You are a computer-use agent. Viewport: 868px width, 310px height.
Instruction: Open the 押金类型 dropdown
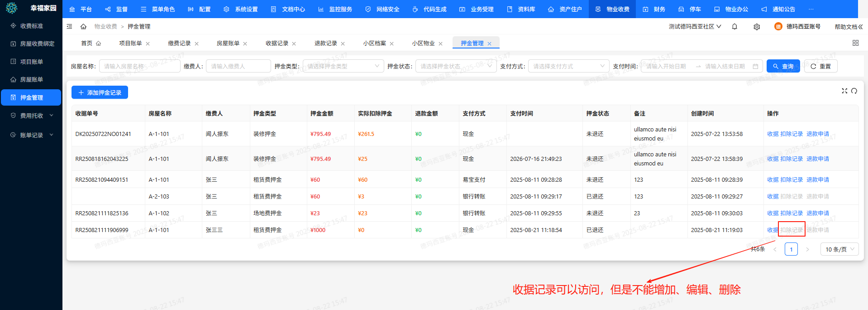point(343,66)
